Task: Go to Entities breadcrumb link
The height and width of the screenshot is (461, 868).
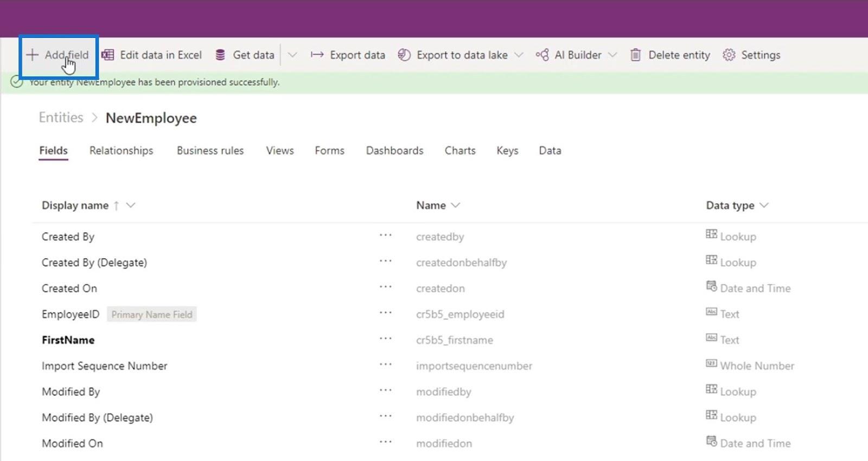Action: (x=61, y=118)
